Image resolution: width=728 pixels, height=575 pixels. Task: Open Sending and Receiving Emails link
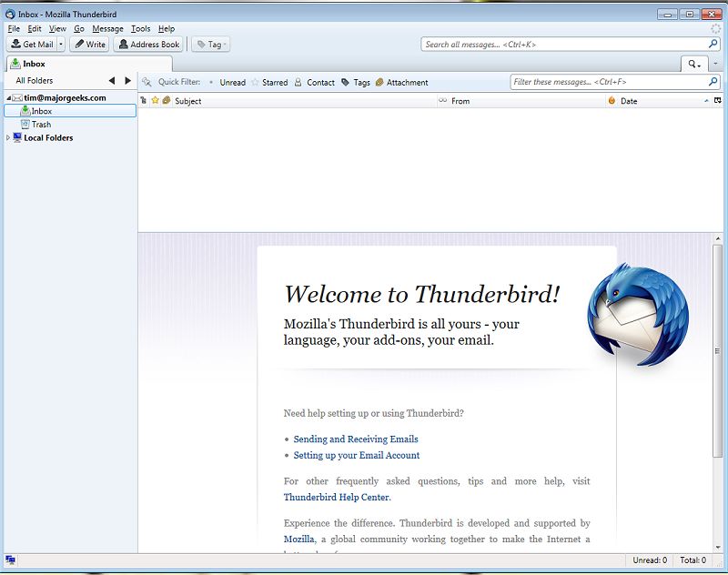click(x=356, y=439)
